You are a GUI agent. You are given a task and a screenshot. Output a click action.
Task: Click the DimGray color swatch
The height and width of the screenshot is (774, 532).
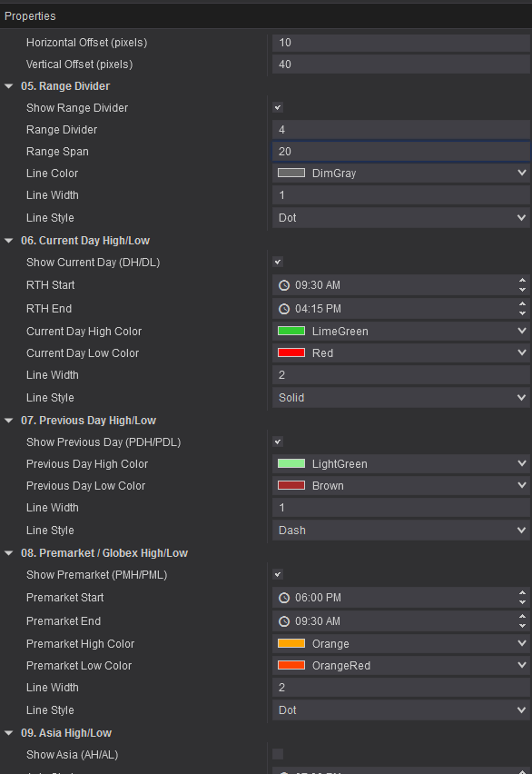click(291, 174)
